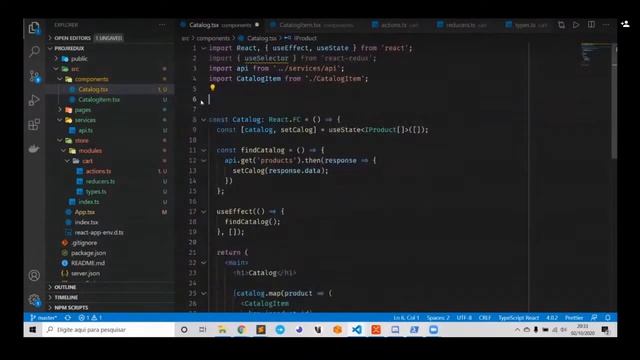Click the Windows Start button
Screen dimensions: 640x360
33,329
